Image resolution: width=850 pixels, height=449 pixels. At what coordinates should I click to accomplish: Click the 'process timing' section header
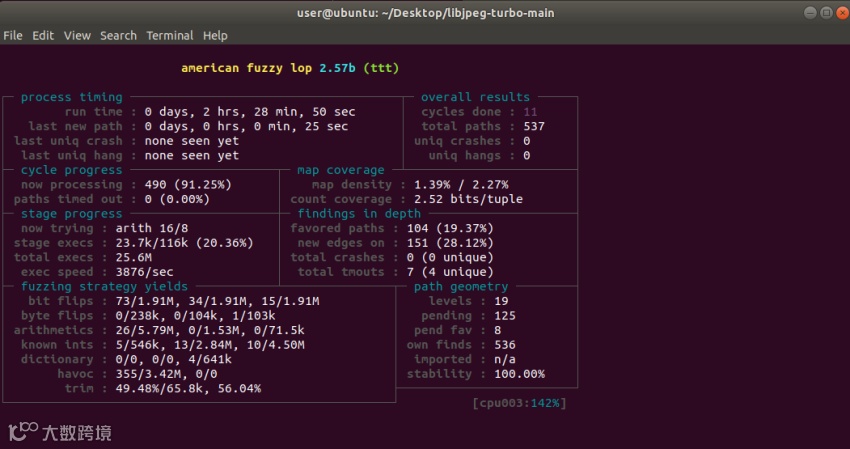[72, 97]
